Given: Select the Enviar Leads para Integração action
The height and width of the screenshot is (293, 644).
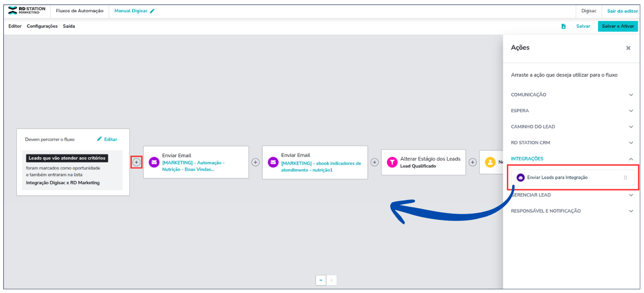Looking at the screenshot, I should pos(557,177).
